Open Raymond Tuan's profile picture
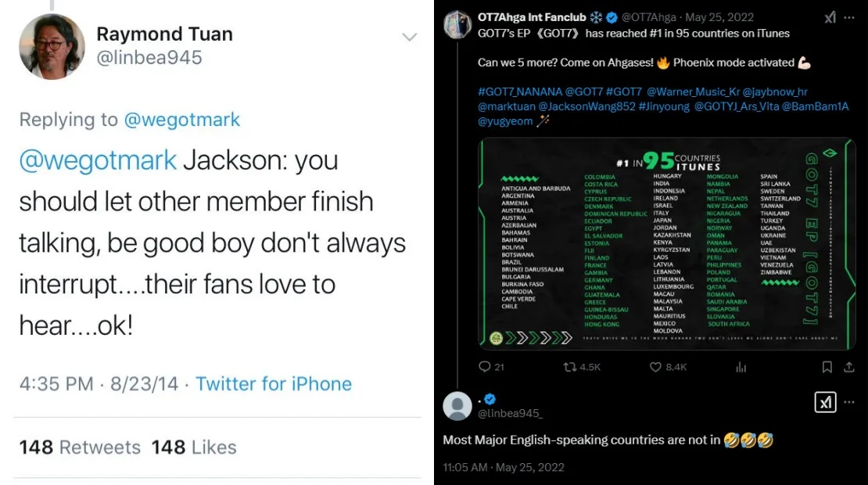This screenshot has height=485, width=868. (x=52, y=47)
